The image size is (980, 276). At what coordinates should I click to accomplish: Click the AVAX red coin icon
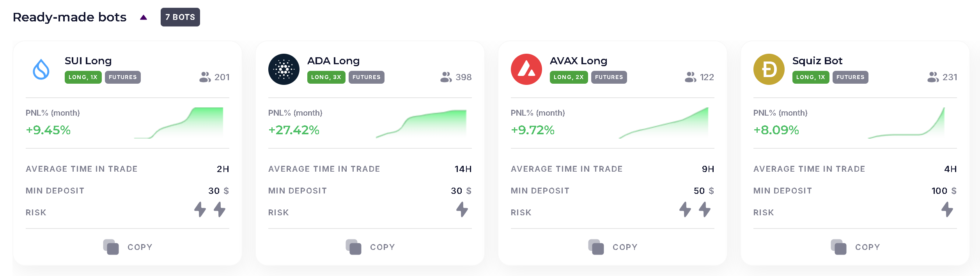coord(526,69)
